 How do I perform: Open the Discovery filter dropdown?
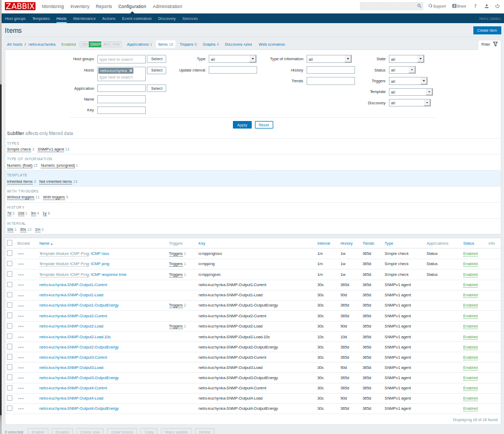point(409,103)
